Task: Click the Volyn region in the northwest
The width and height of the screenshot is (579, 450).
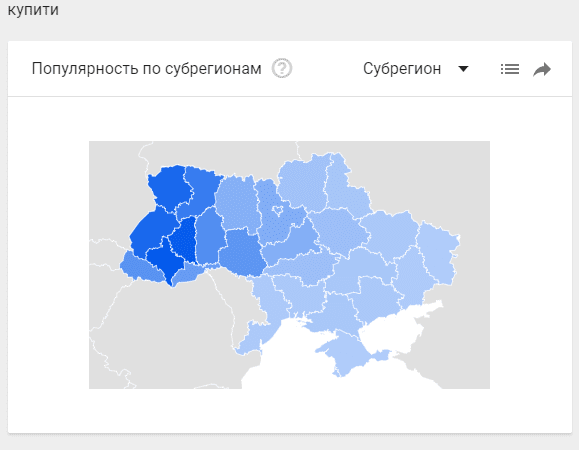Action: 170,188
